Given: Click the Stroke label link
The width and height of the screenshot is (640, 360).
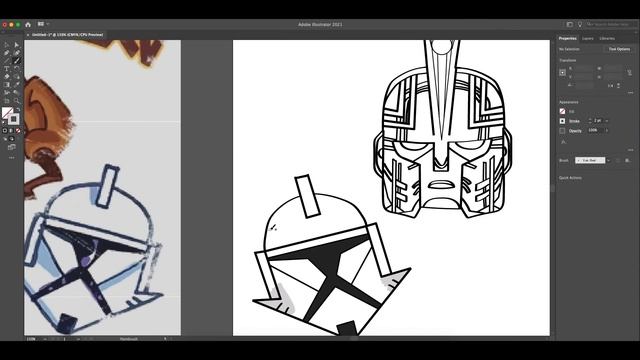Looking at the screenshot, I should (x=574, y=121).
